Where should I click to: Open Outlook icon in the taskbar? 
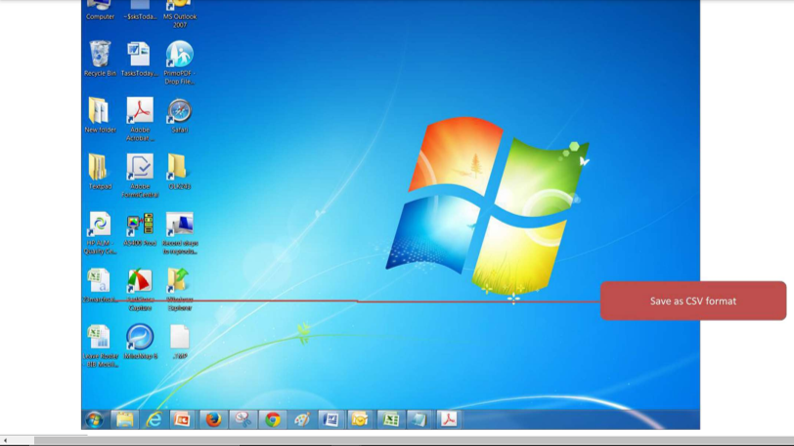pyautogui.click(x=360, y=420)
